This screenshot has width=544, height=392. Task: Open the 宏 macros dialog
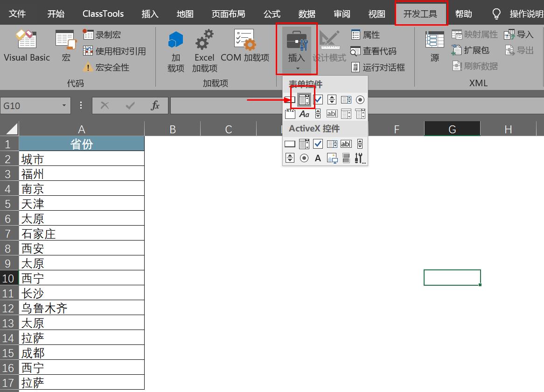(66, 45)
